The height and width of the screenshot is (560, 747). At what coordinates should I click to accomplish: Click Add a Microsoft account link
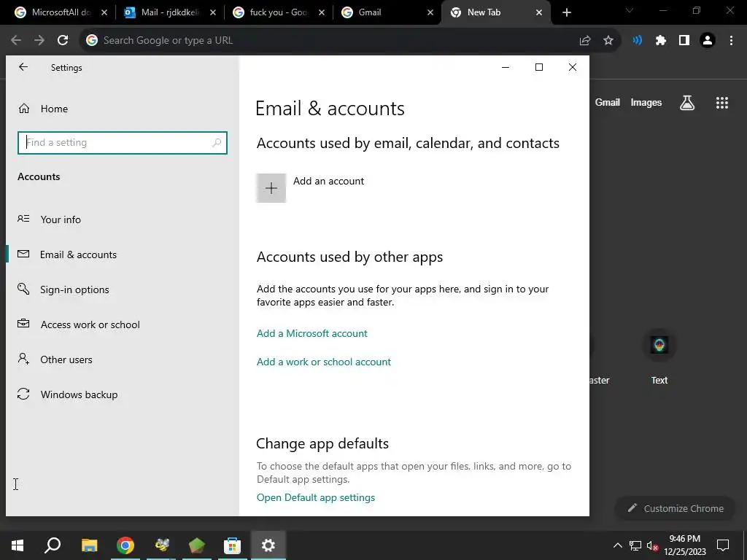(312, 333)
